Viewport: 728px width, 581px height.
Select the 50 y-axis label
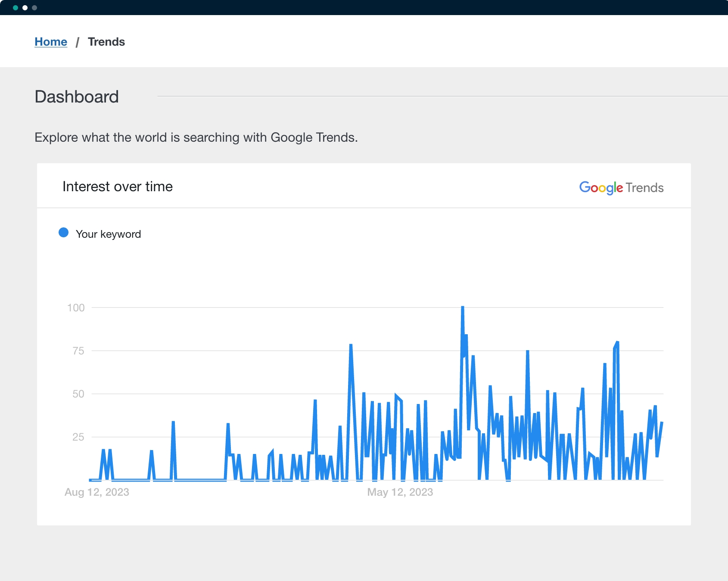[x=78, y=394]
